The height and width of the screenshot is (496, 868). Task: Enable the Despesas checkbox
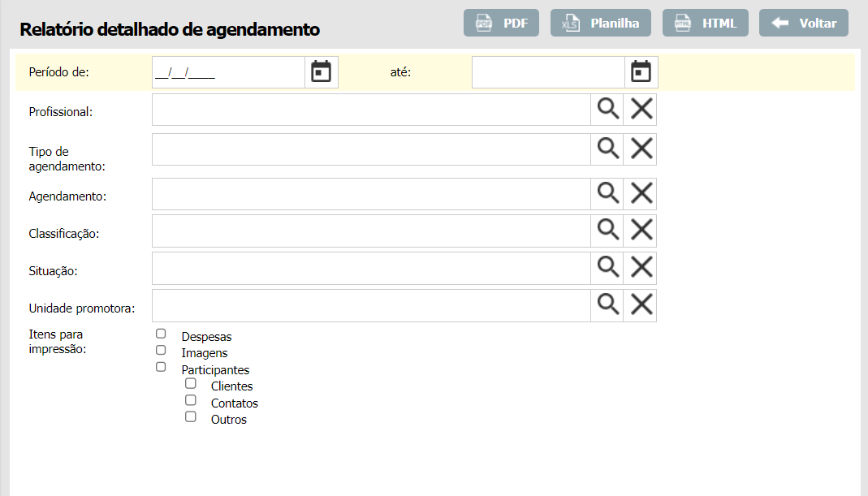point(161,334)
